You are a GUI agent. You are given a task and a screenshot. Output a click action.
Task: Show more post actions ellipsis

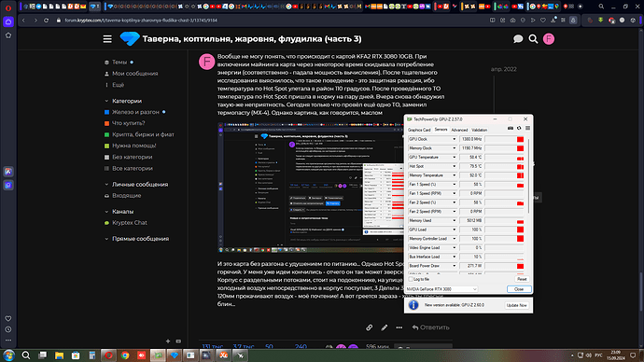(x=399, y=327)
